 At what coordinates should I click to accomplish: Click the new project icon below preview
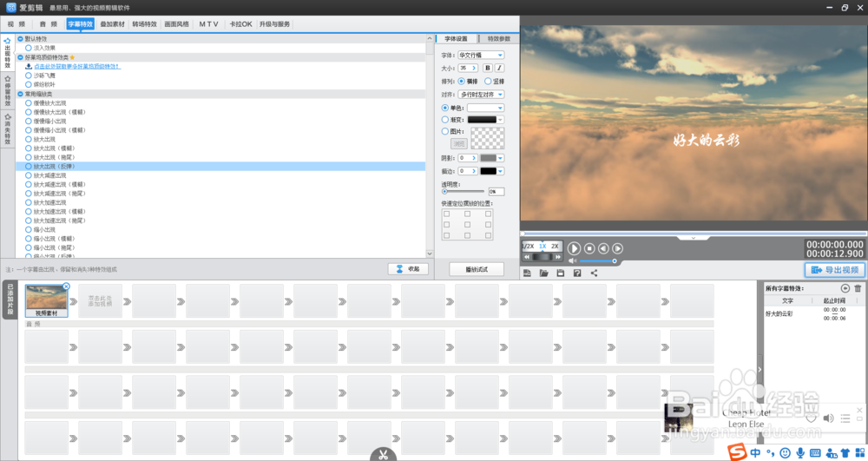coord(527,273)
